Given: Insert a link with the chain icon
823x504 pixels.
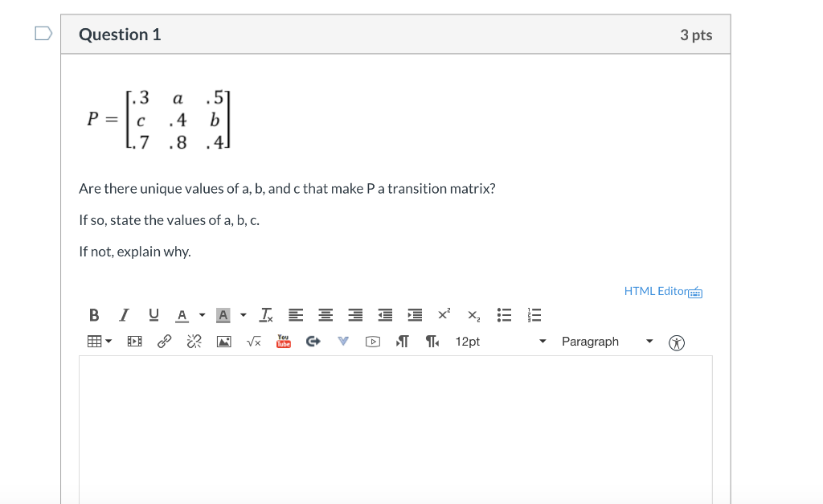Looking at the screenshot, I should point(164,342).
